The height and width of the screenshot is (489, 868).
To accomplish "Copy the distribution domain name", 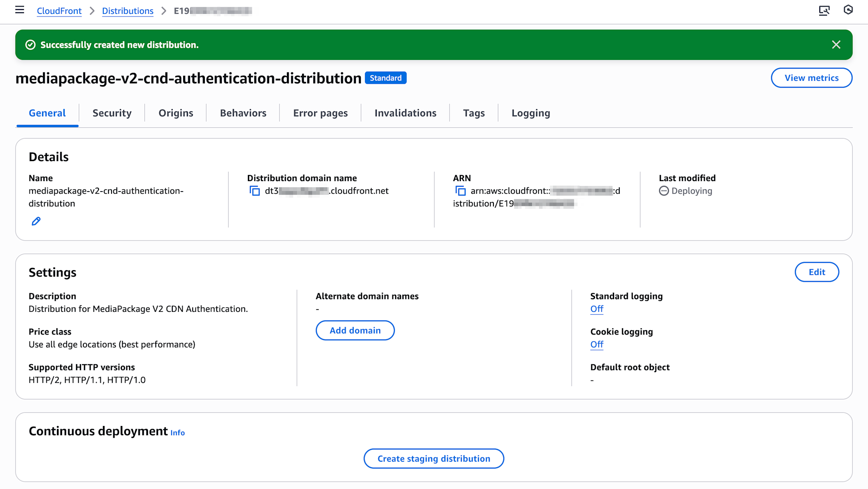I will point(255,191).
